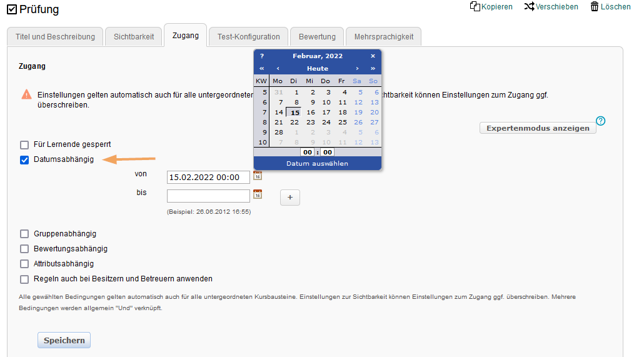644x357 pixels.
Task: Click the minutes field in calendar time
Action: [x=328, y=152]
